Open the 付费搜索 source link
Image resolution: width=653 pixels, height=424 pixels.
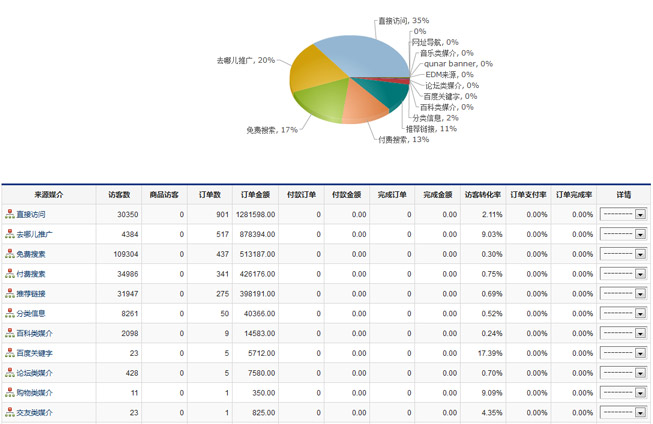coord(31,274)
